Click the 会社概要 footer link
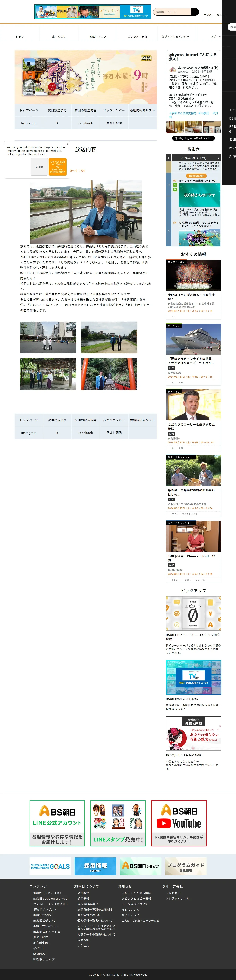Screen dimensions: 236x980 click(x=83, y=893)
